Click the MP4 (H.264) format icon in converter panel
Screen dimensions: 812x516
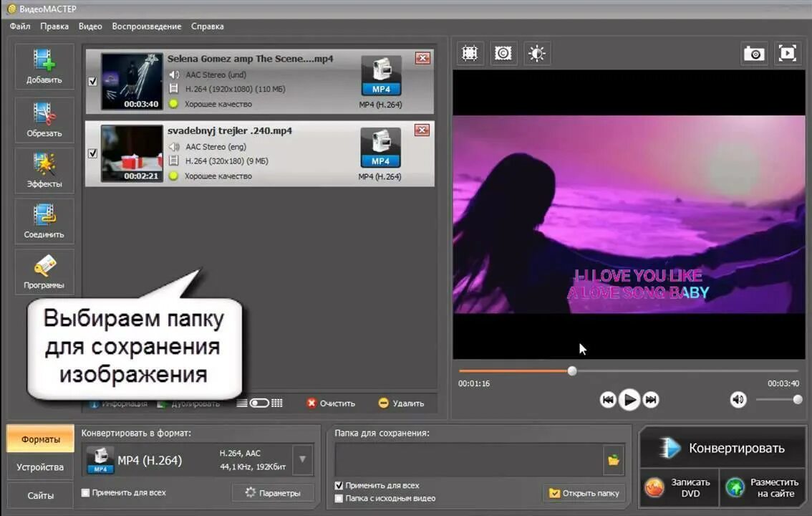pos(100,459)
